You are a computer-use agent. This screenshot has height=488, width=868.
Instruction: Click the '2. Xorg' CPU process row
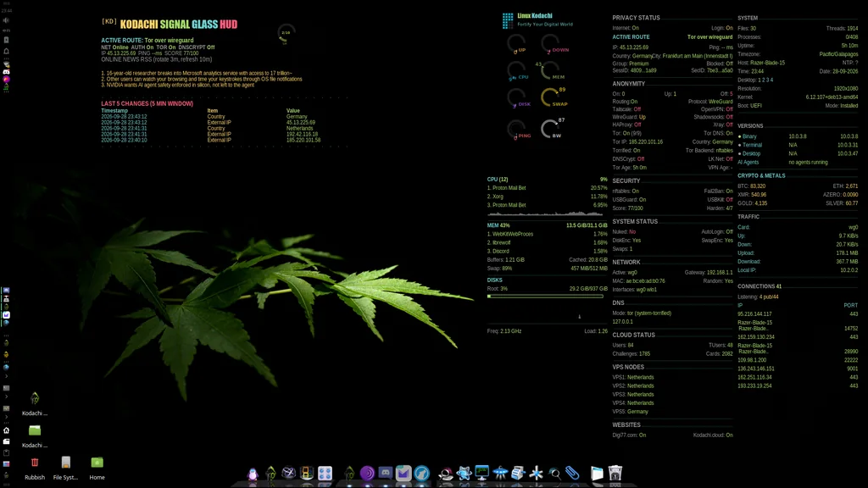pos(547,197)
